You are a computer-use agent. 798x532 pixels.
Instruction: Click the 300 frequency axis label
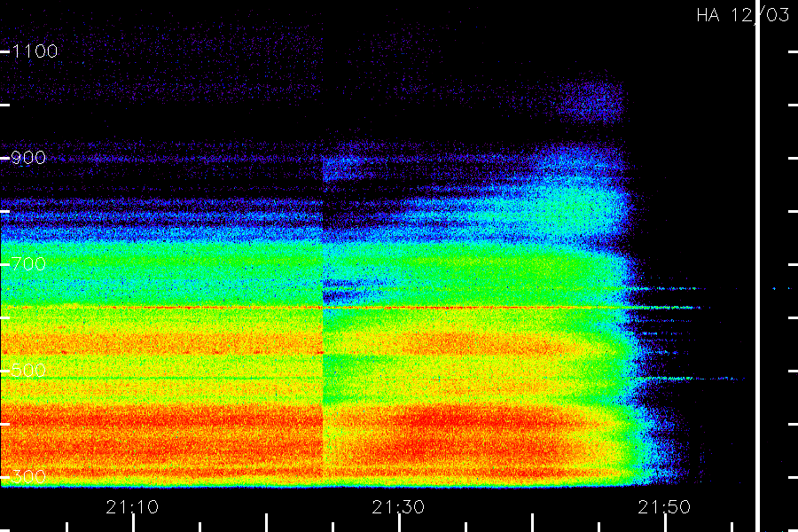pyautogui.click(x=28, y=477)
